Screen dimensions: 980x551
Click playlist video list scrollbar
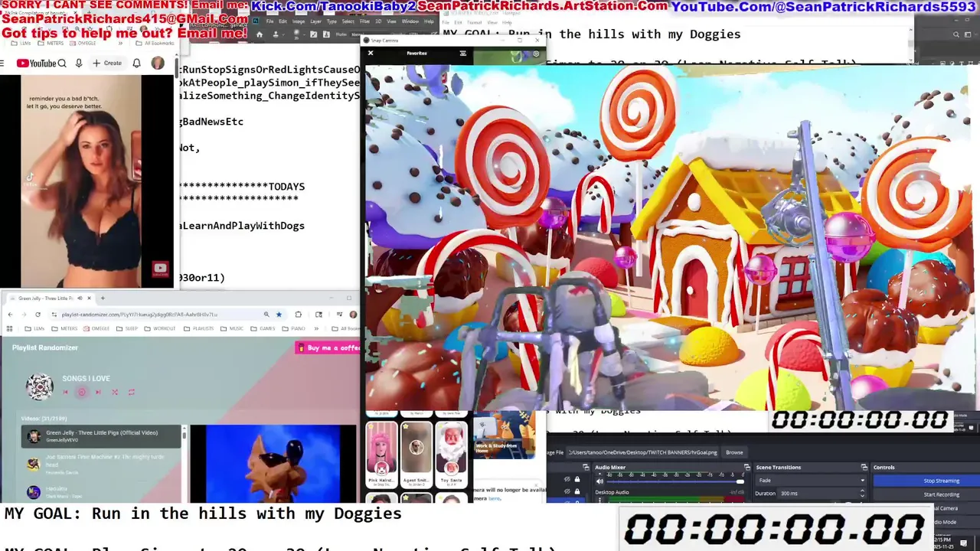pos(184,436)
